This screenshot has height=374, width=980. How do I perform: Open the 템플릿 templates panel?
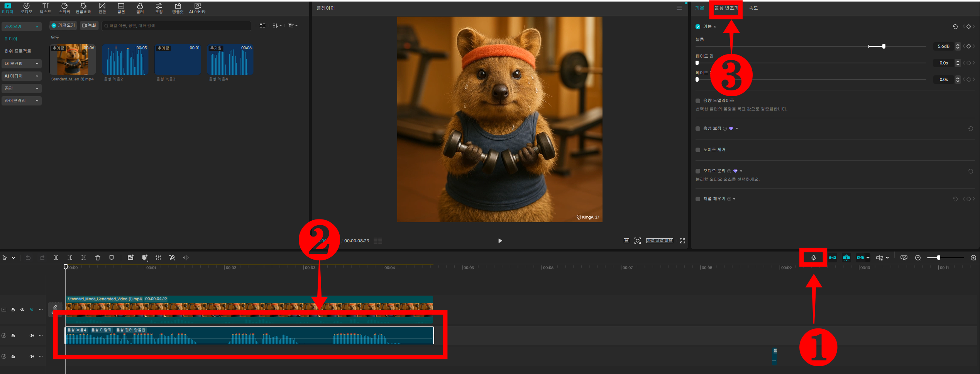tap(178, 8)
